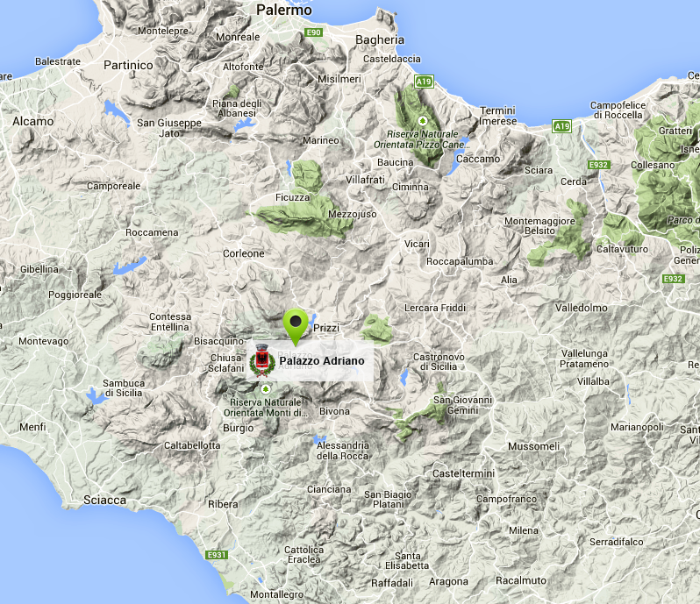Click the Chiusa Sclafani label
Screen dimensions: 700x604
tap(226, 363)
